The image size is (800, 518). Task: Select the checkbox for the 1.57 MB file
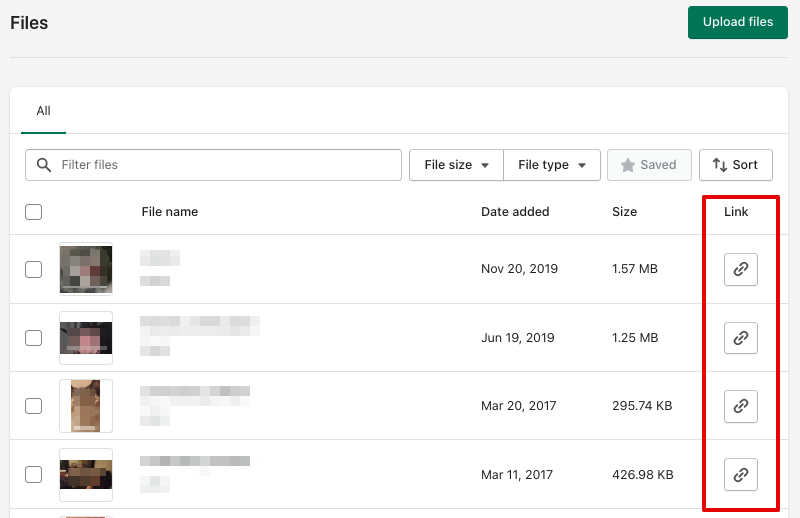click(x=34, y=269)
